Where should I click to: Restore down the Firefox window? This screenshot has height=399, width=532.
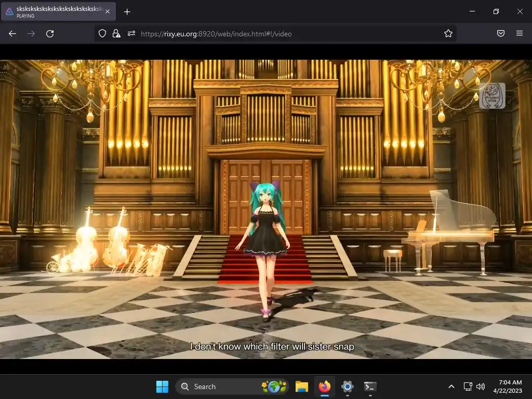[x=496, y=11]
